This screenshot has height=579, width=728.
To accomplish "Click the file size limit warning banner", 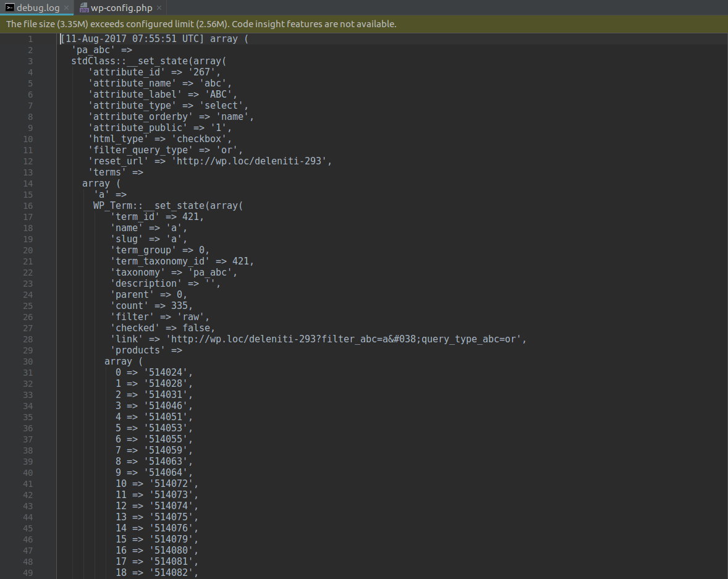I will 364,24.
